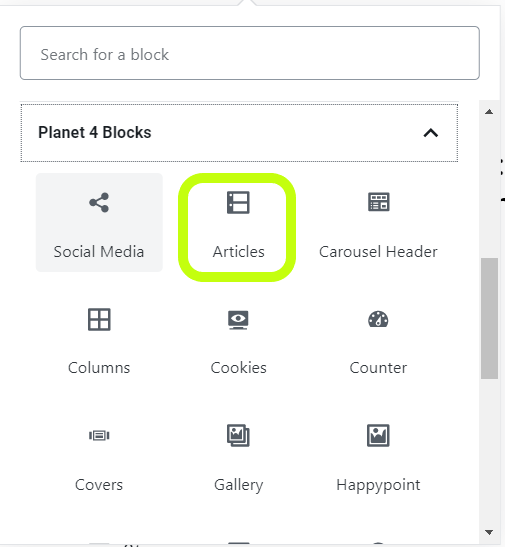This screenshot has height=547, width=505.
Task: Click the Counter label text
Action: [378, 368]
